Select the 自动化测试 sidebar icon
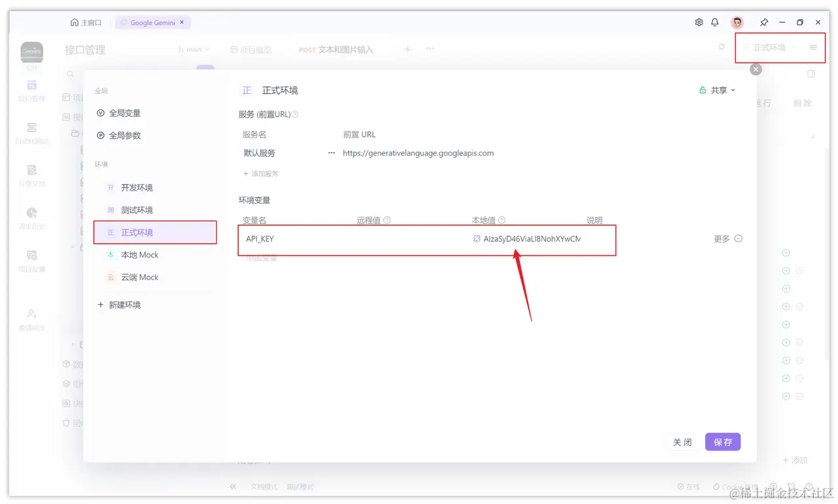 point(31,134)
